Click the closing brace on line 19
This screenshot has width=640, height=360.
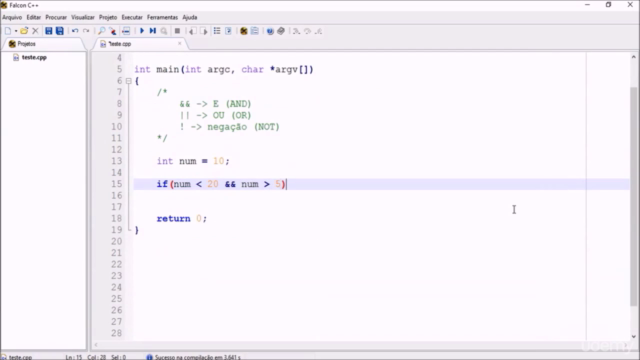pos(137,230)
